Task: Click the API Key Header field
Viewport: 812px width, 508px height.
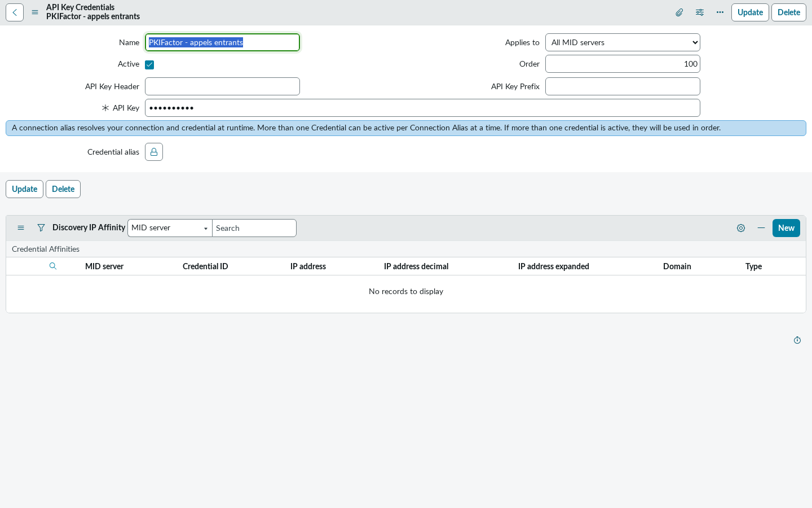Action: click(x=222, y=86)
